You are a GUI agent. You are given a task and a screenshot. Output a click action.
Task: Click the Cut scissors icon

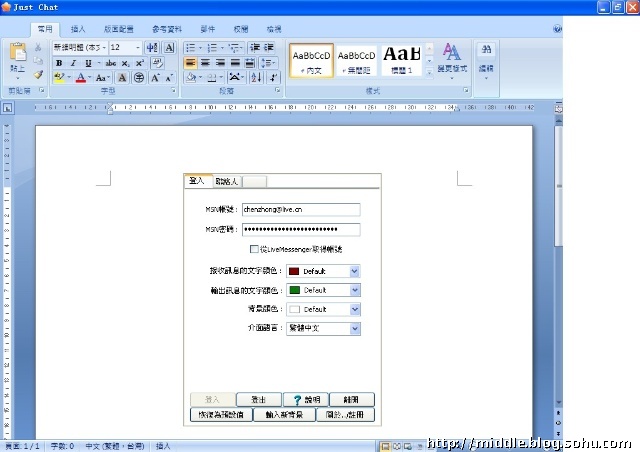[x=38, y=48]
